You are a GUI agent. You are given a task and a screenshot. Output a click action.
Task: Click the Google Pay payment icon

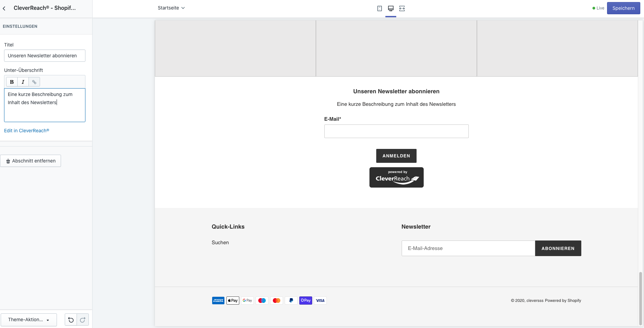tap(247, 301)
